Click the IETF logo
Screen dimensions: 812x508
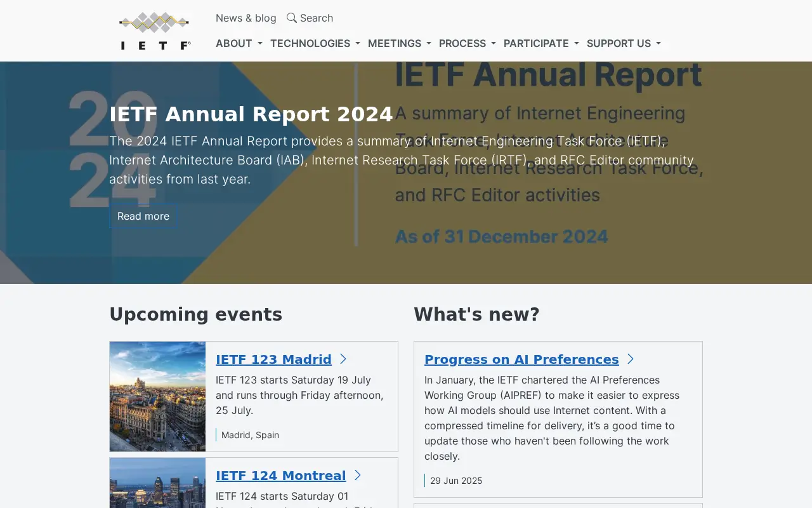(155, 30)
